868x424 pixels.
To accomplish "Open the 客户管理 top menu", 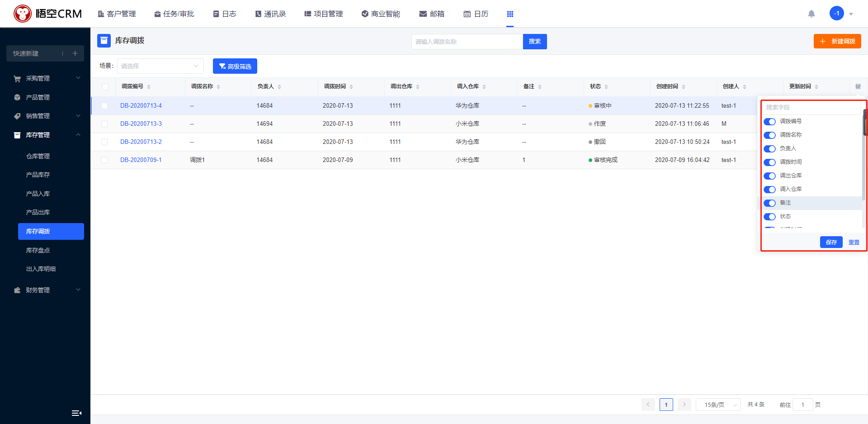I will tap(117, 14).
